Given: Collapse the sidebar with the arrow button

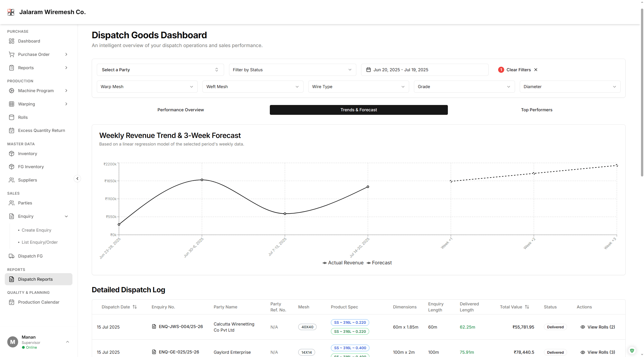Looking at the screenshot, I should [x=77, y=178].
